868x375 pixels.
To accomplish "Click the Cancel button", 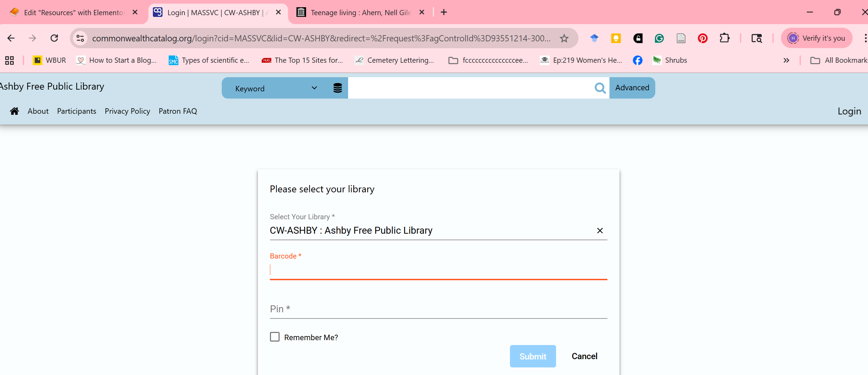I will click(x=584, y=356).
